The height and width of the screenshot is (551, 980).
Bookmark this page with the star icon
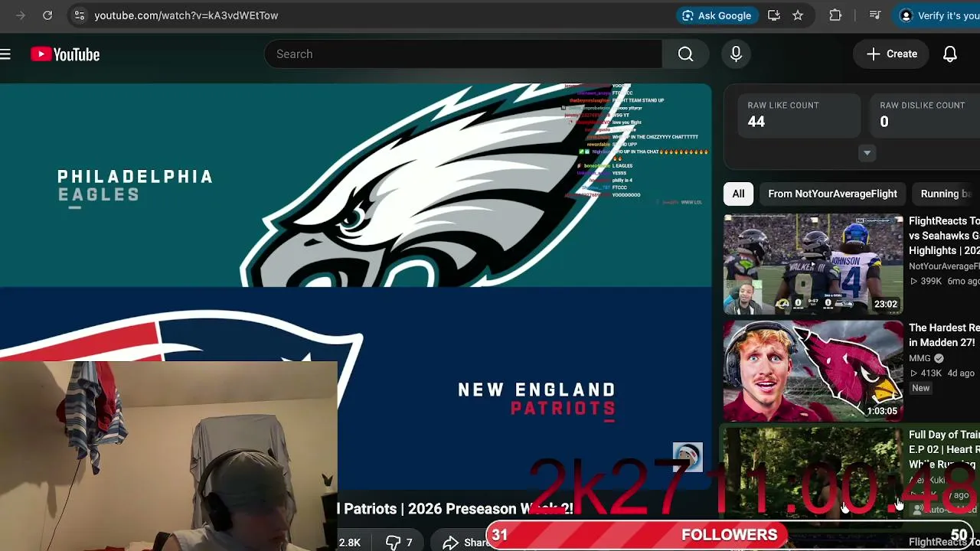click(798, 15)
